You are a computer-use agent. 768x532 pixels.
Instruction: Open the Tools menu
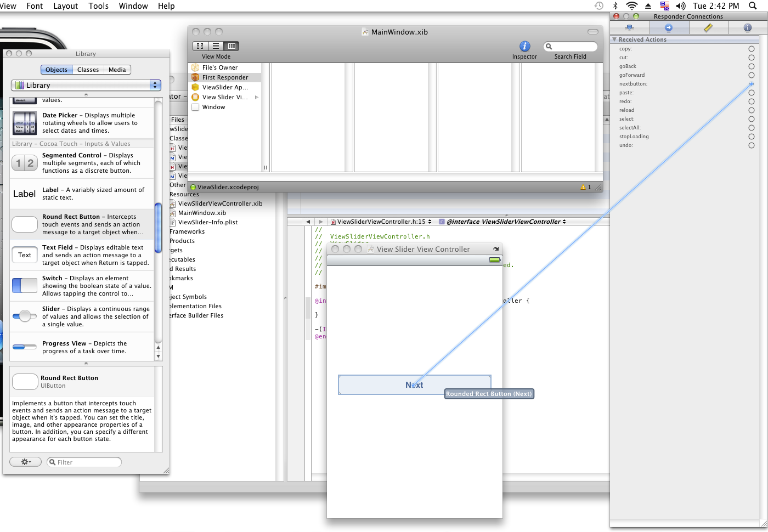(99, 5)
